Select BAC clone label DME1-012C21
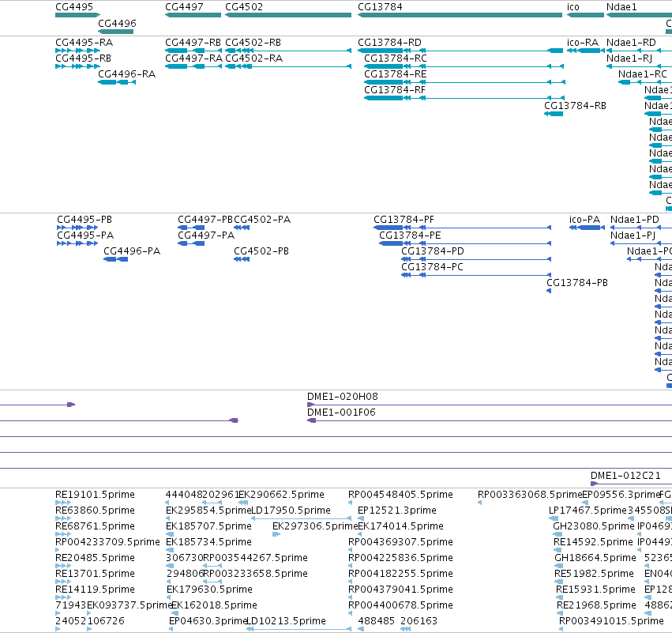The width and height of the screenshot is (672, 633). (625, 475)
